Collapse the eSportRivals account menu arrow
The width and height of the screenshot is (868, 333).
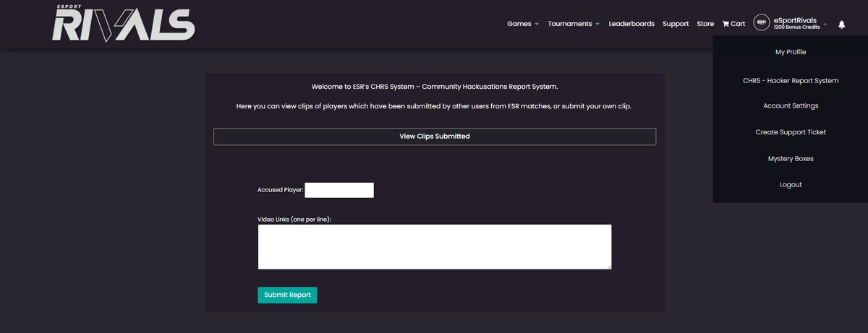825,24
